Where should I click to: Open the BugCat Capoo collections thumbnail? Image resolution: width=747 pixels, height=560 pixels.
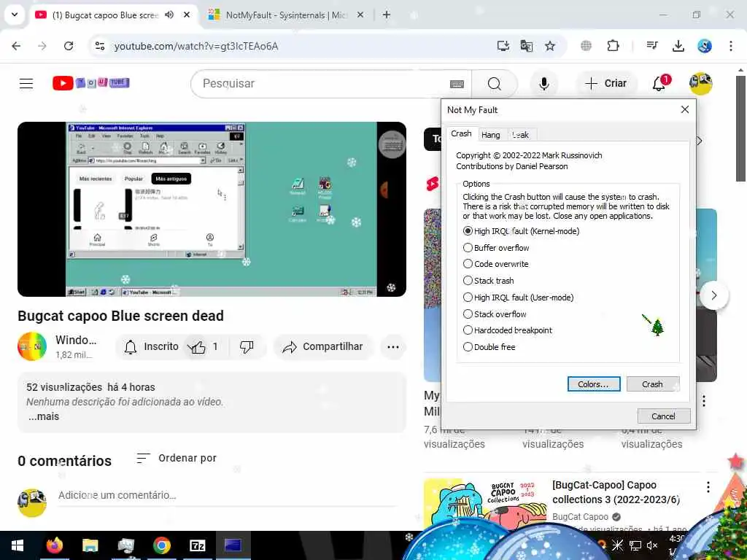(x=484, y=505)
